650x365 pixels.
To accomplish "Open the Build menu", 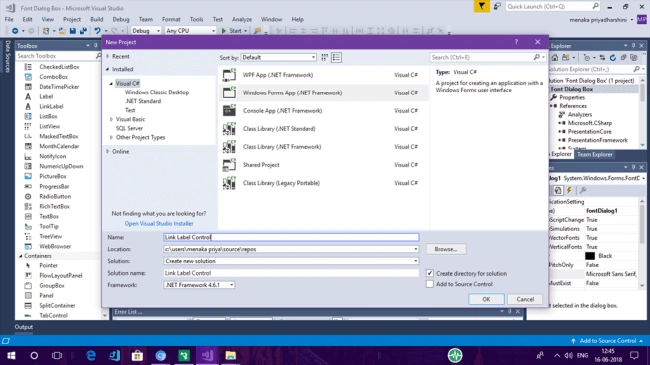I will (97, 19).
